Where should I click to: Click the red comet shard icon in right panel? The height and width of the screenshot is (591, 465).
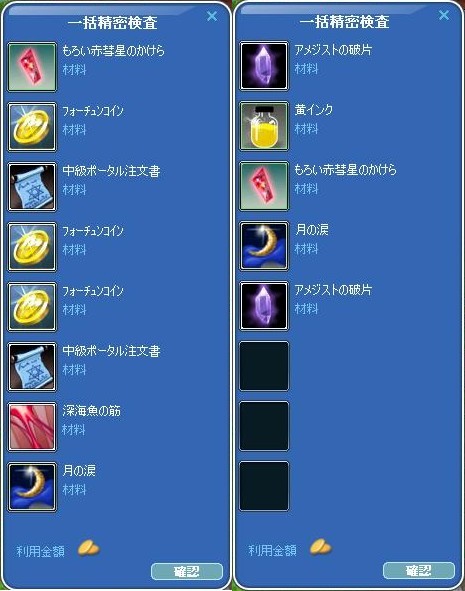(x=264, y=186)
